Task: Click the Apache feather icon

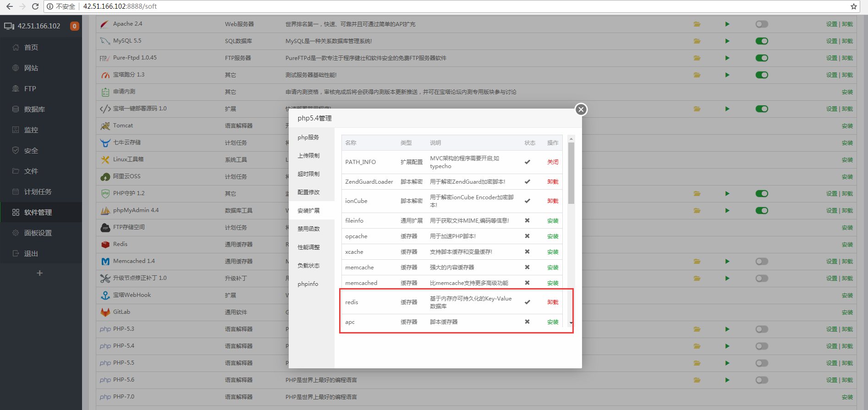Action: (x=105, y=24)
